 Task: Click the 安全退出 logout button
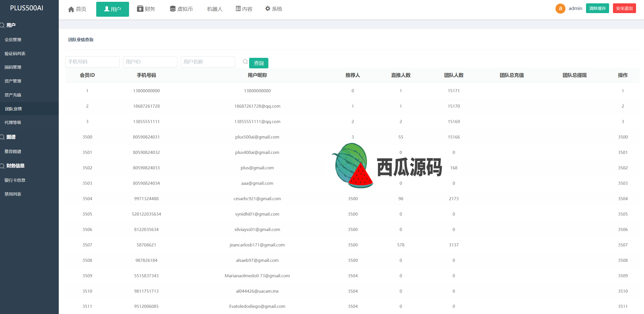click(x=624, y=8)
